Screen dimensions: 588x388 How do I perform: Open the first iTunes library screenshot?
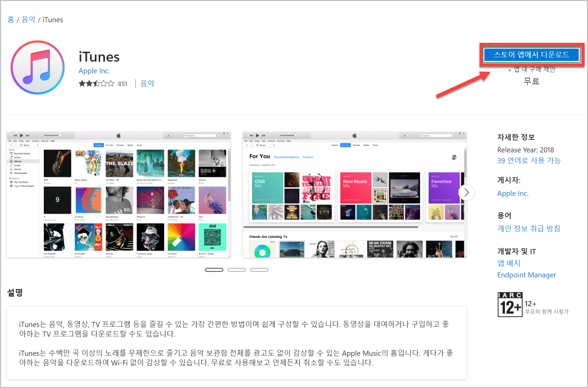click(x=119, y=195)
